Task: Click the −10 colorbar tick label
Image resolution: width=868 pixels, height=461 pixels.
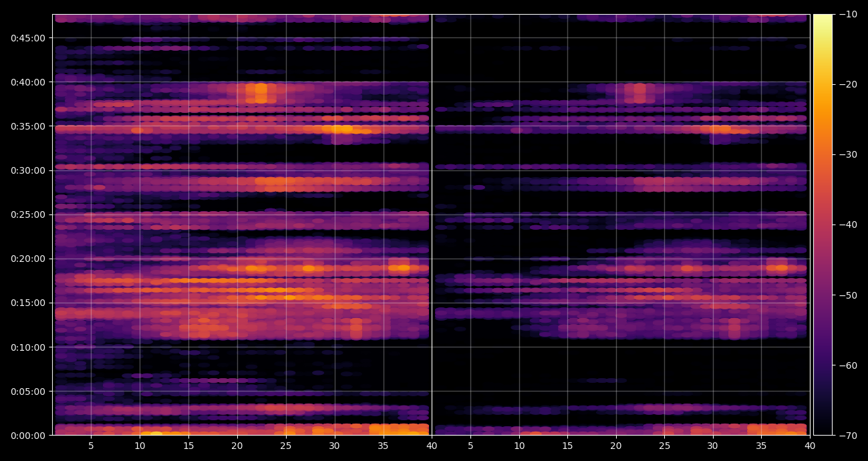Action: (849, 14)
